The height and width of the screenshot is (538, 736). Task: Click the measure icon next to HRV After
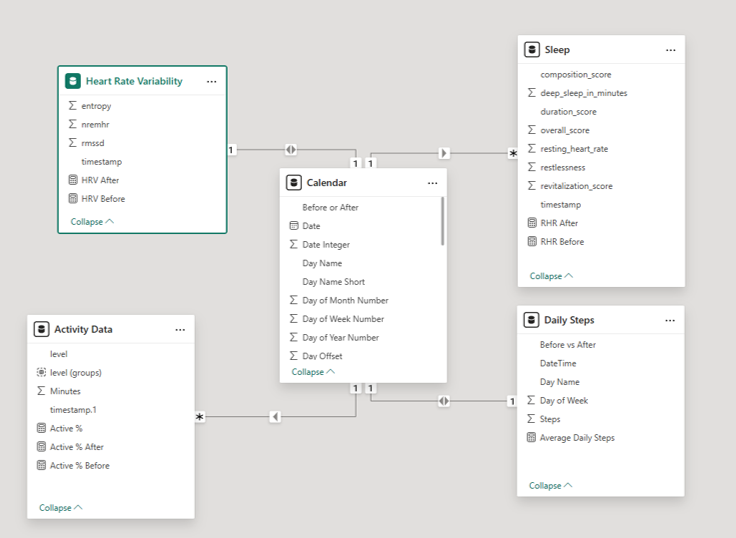pyautogui.click(x=73, y=180)
